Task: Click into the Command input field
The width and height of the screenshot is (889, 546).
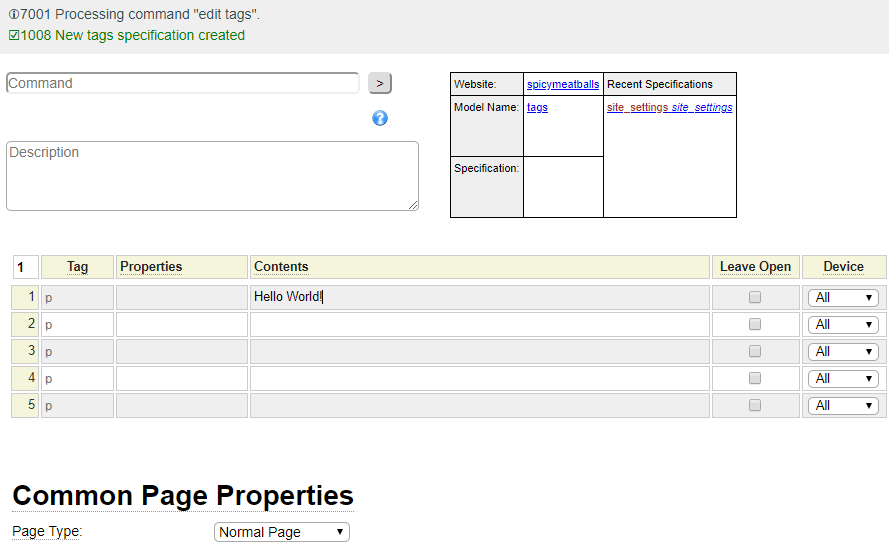Action: 183,83
